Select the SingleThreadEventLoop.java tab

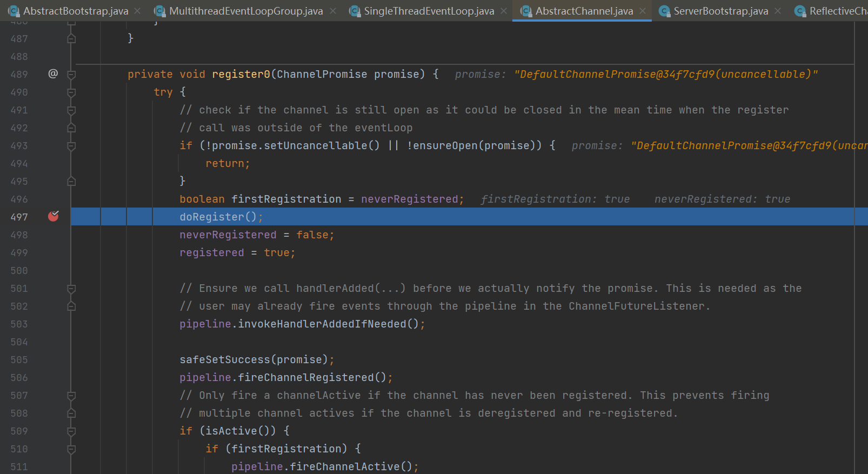[x=429, y=11]
